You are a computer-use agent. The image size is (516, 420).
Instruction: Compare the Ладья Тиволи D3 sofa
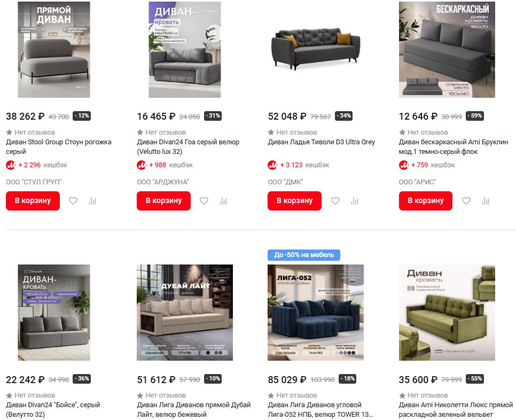click(x=355, y=201)
